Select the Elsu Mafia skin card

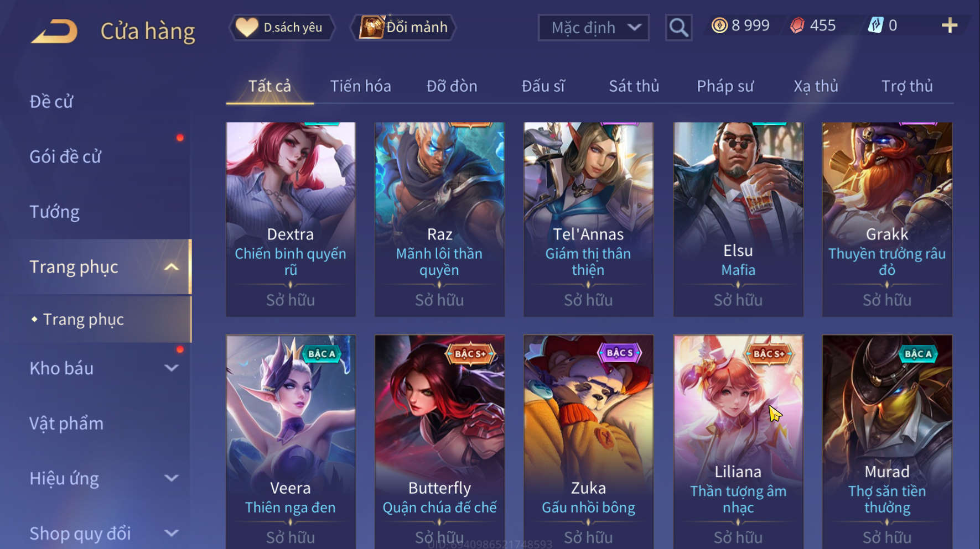pos(738,219)
